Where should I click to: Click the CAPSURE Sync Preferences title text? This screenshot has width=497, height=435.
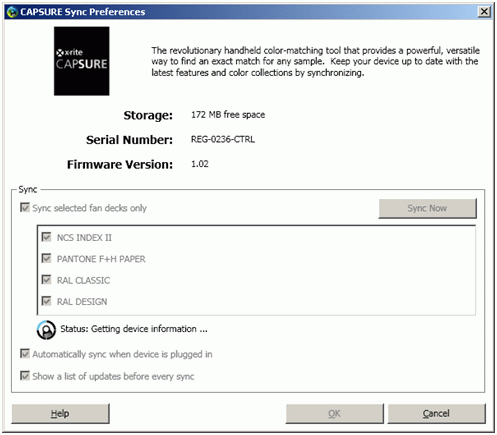(x=83, y=12)
